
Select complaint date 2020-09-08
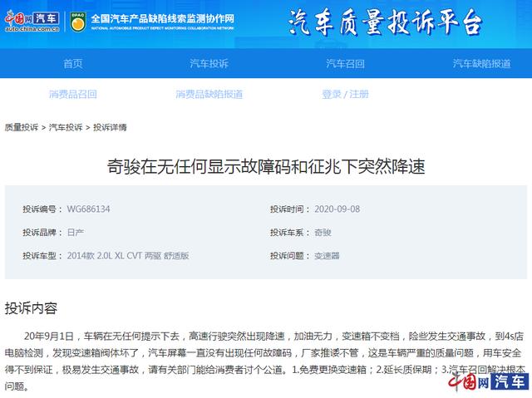coord(337,209)
